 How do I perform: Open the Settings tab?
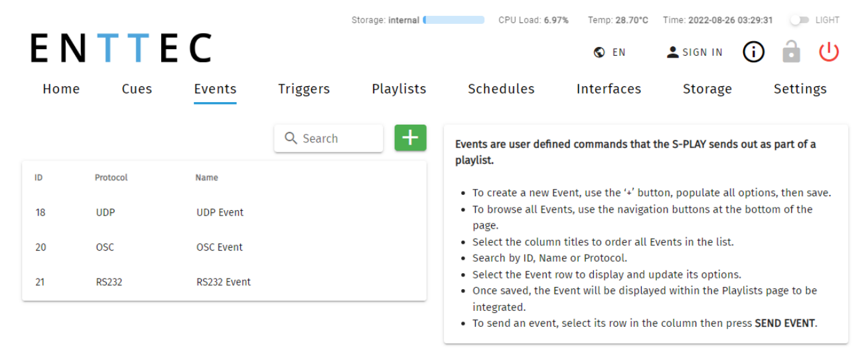[x=800, y=89]
